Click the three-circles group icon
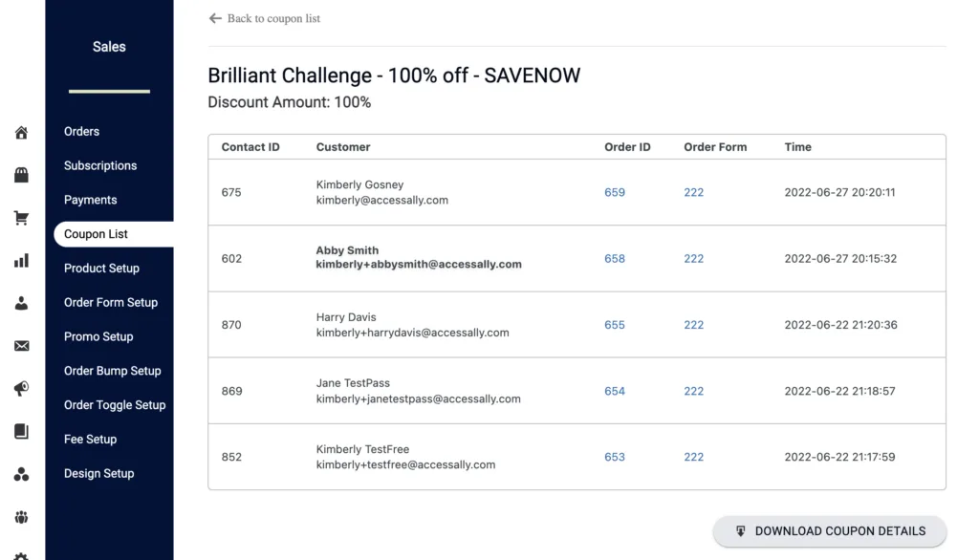This screenshot has height=560, width=979. pyautogui.click(x=21, y=474)
